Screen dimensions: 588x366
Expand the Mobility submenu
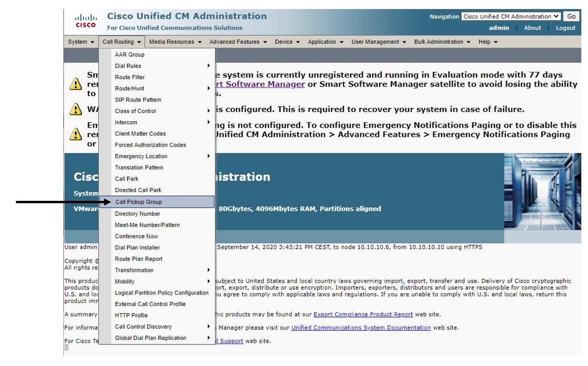point(157,282)
